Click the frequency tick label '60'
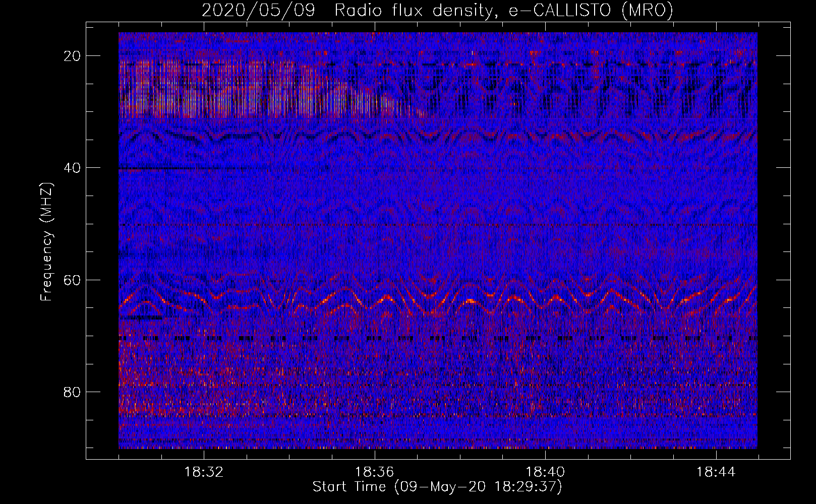Image resolution: width=816 pixels, height=504 pixels. [x=73, y=280]
